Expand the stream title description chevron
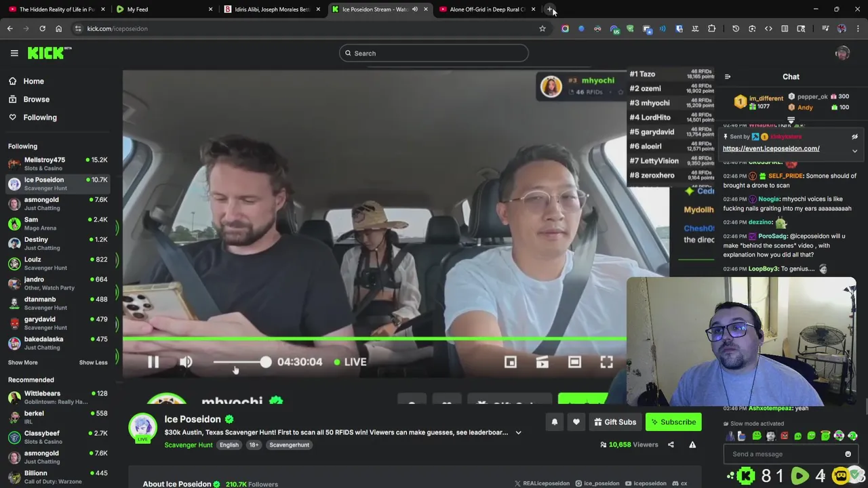The height and width of the screenshot is (488, 868). (x=518, y=432)
